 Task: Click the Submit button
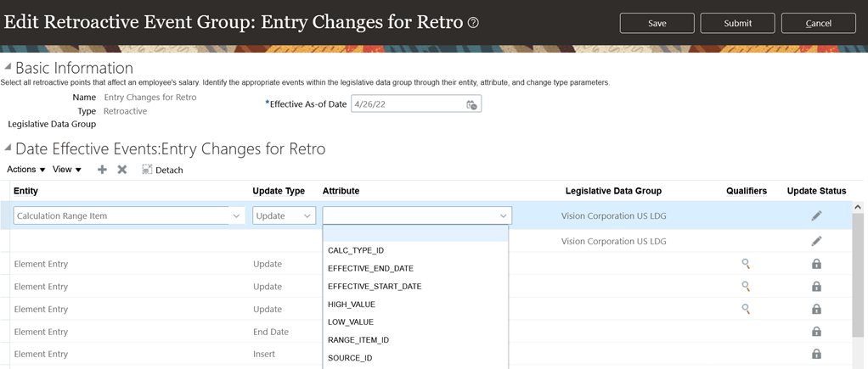click(737, 23)
